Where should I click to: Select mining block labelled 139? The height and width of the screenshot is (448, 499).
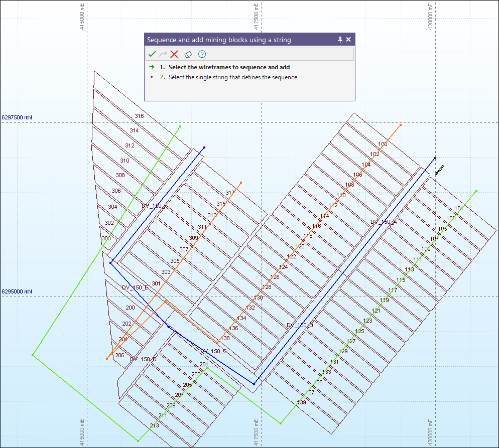tap(301, 402)
